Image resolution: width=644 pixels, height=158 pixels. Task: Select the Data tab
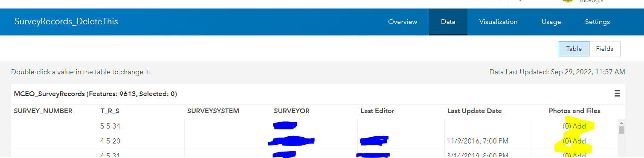tap(448, 22)
